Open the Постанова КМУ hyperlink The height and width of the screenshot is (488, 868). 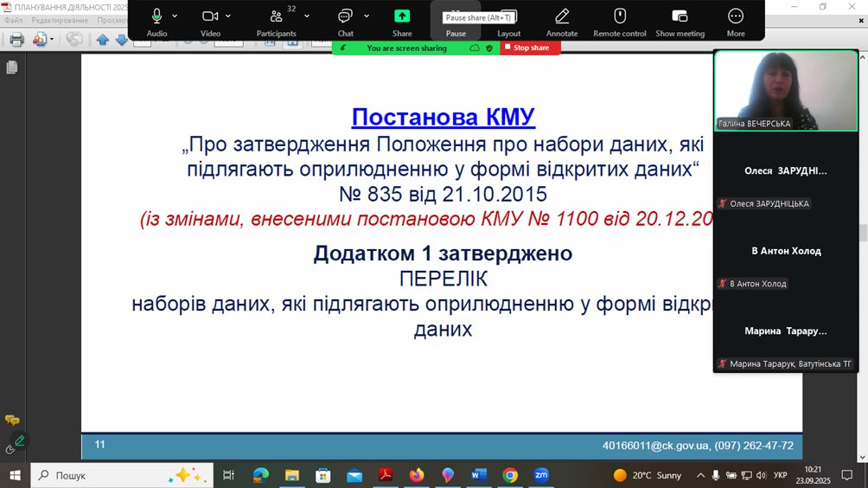(x=443, y=117)
